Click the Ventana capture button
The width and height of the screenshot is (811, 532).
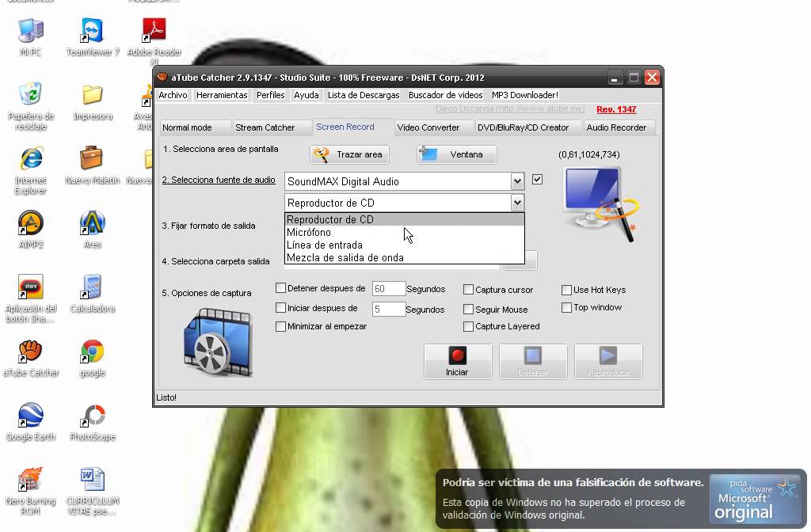457,154
